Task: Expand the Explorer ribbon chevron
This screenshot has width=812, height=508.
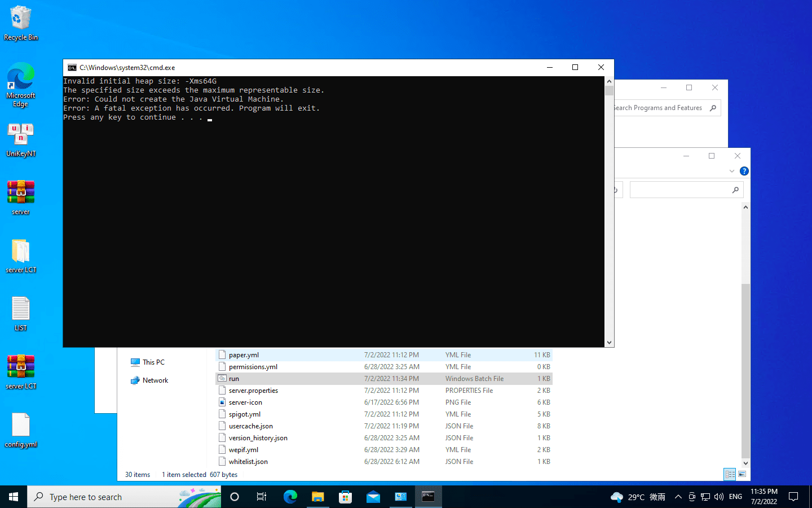Action: [x=732, y=171]
